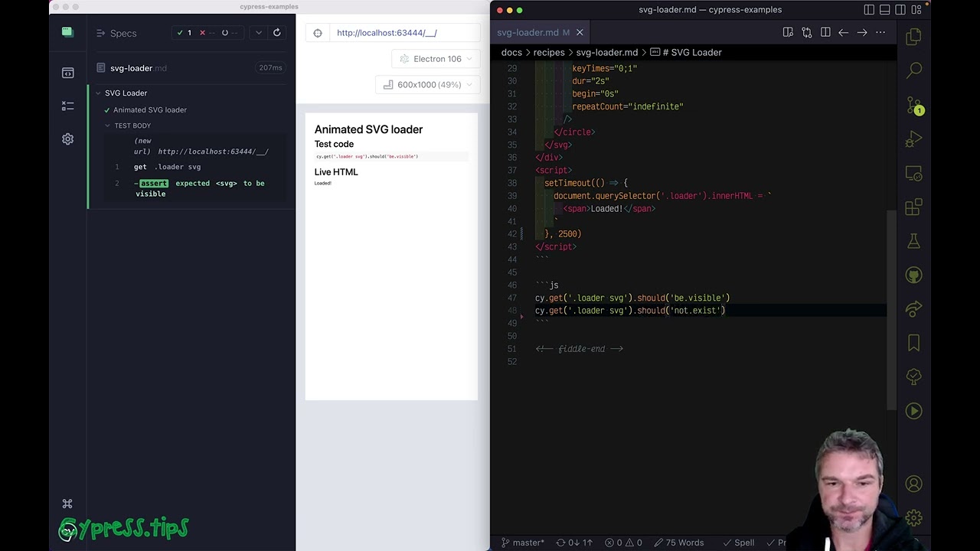The image size is (980, 551).
Task: Toggle the bottom panel layout icon
Action: click(885, 10)
